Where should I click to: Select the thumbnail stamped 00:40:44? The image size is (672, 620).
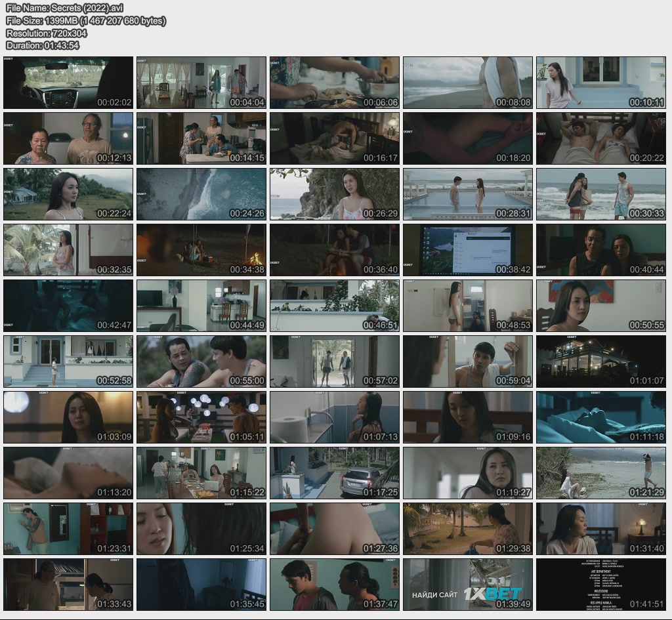click(x=601, y=250)
